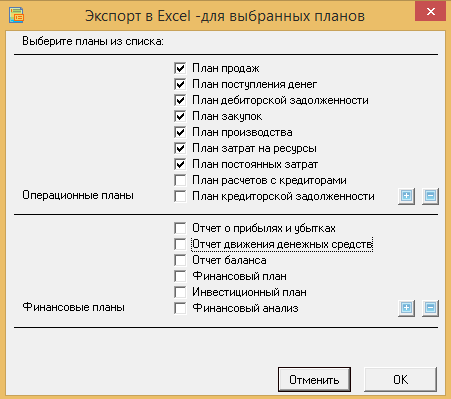This screenshot has width=451, height=399.
Task: Uncheck the План продаж checkbox
Action: click(180, 68)
